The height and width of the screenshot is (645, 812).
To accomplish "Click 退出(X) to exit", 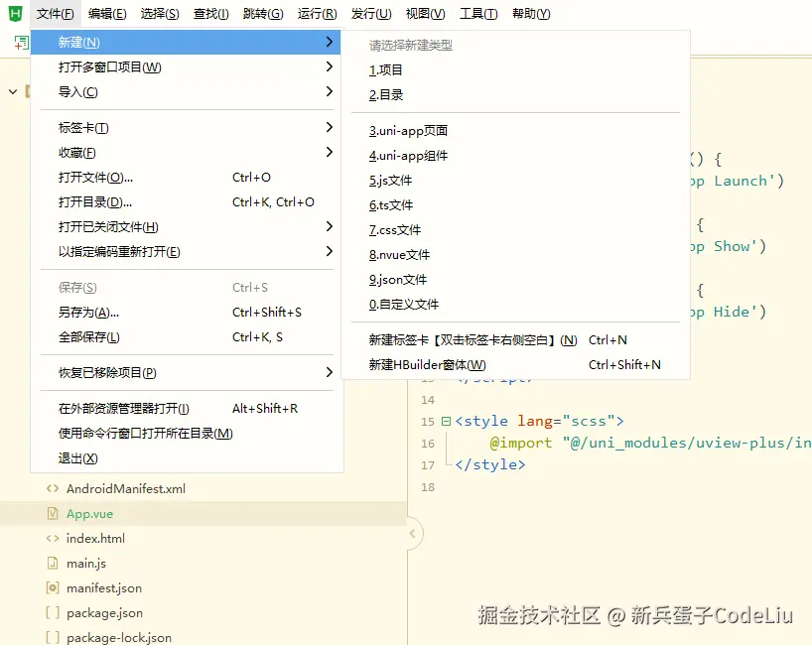I will (77, 458).
